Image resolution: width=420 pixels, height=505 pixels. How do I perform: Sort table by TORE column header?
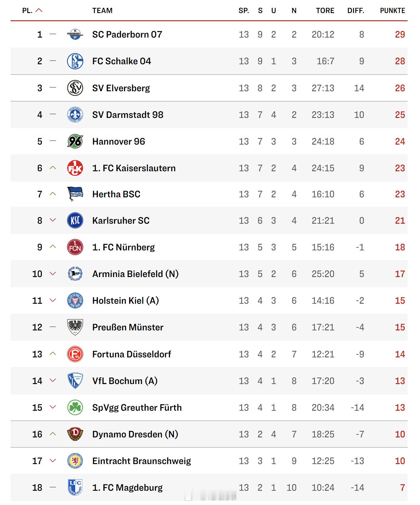(325, 11)
